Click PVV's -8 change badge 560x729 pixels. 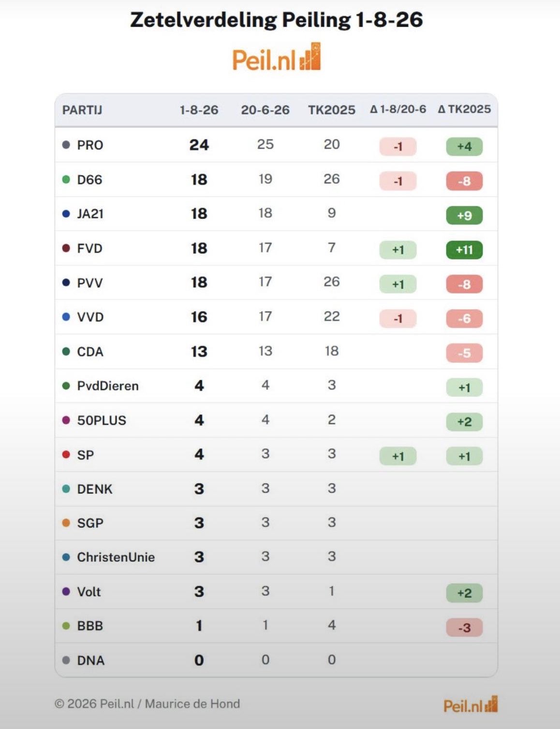[x=464, y=284]
